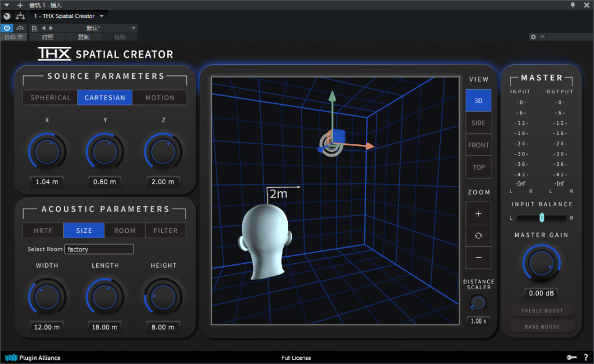The height and width of the screenshot is (364, 594).
Task: Open the preset file document icon
Action: click(34, 28)
